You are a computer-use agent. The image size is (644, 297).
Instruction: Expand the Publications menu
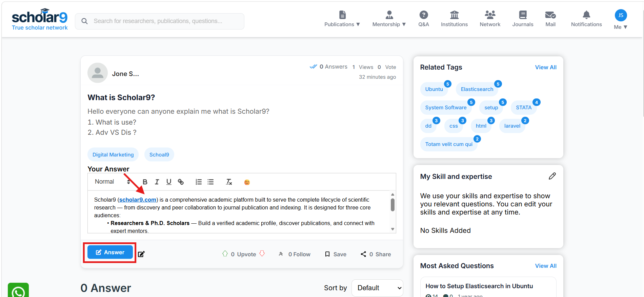[x=342, y=19]
